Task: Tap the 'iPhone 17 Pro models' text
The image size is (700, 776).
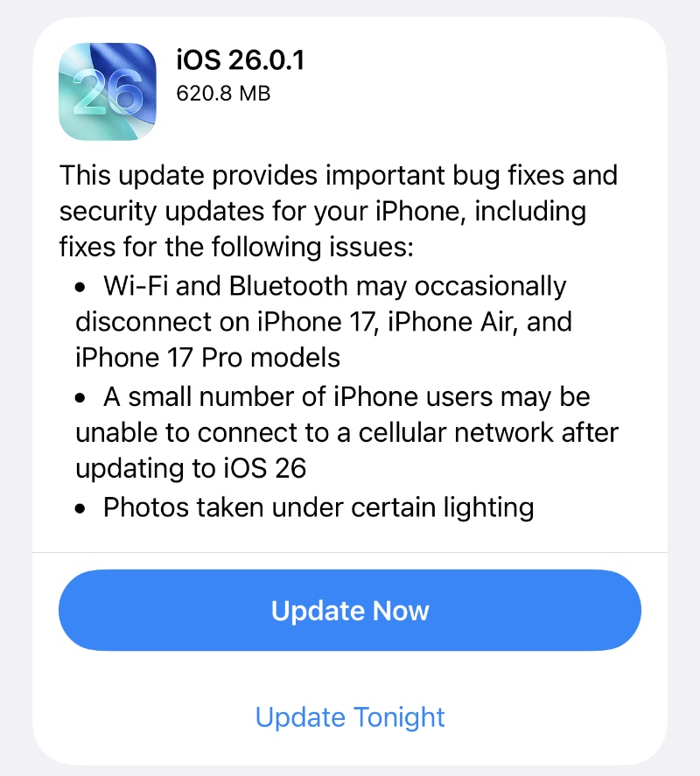Action: coord(208,357)
